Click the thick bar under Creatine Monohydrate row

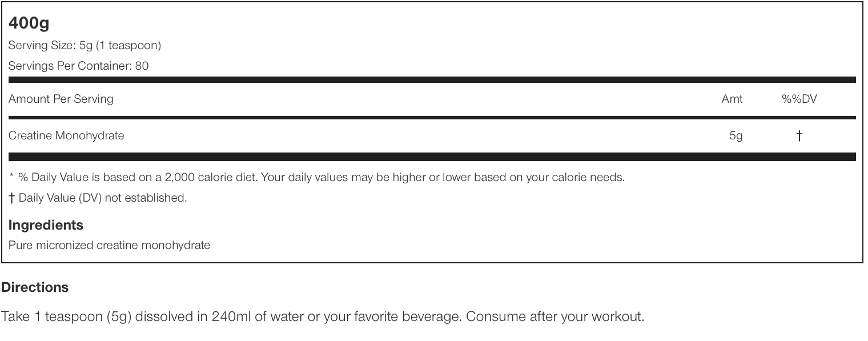[432, 157]
